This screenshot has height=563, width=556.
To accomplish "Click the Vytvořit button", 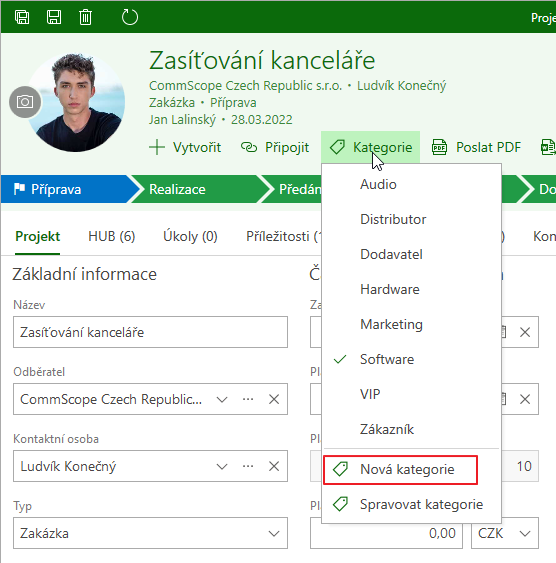I will point(185,147).
